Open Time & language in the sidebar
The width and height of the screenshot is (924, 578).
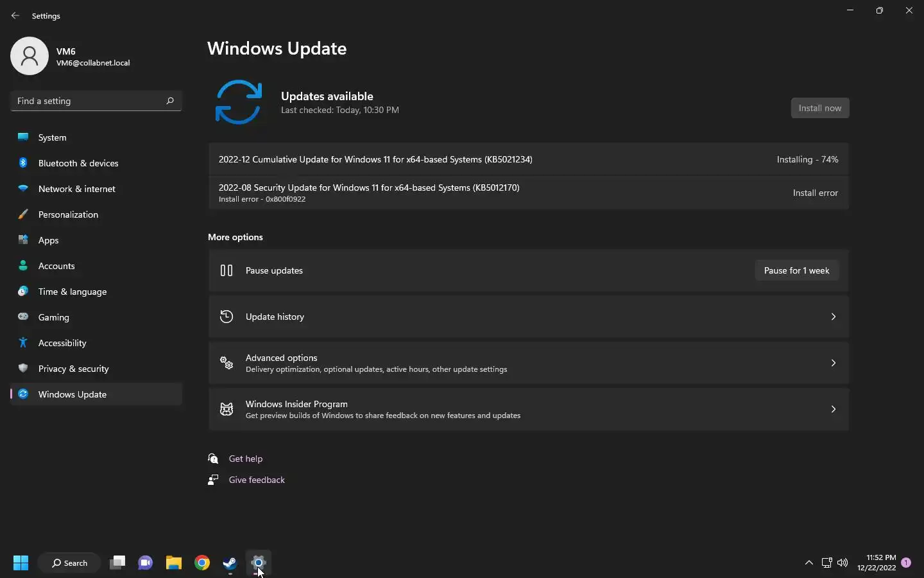pos(96,292)
